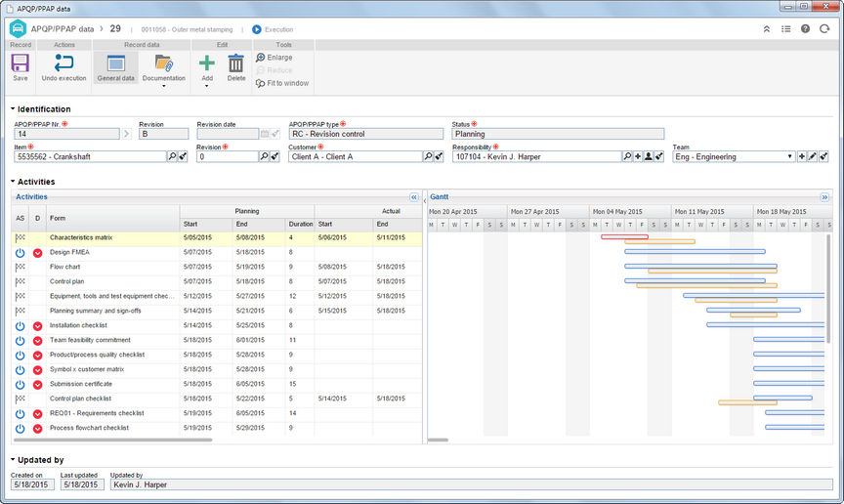Image resolution: width=844 pixels, height=504 pixels.
Task: Click the clear icon beside the Team dropdown
Action: click(823, 156)
